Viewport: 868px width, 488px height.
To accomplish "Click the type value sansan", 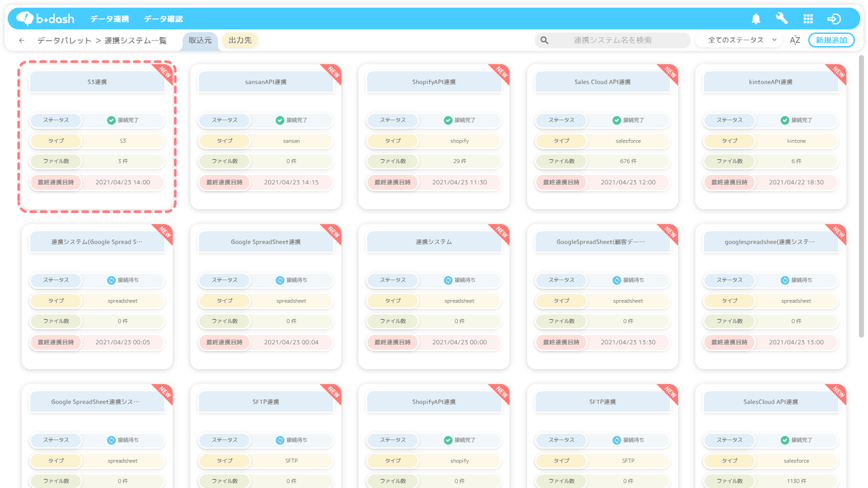I will (291, 141).
